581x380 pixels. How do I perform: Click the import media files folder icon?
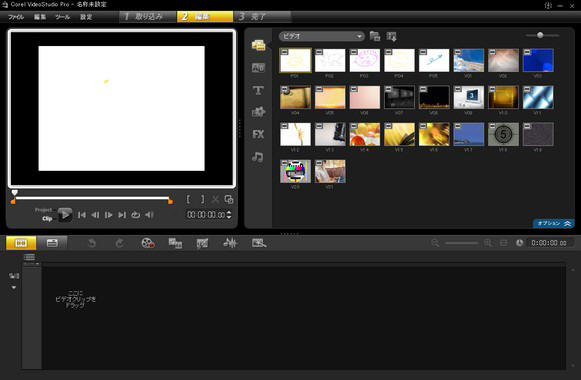click(x=375, y=36)
